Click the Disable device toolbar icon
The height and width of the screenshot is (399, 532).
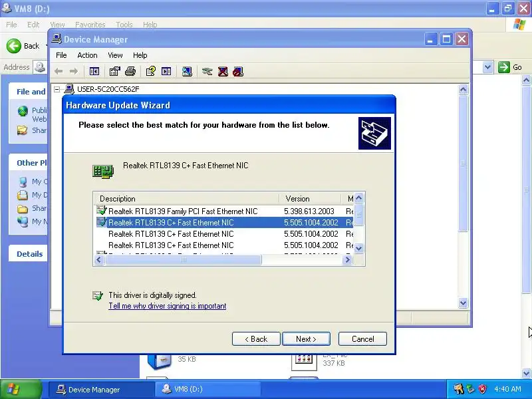[238, 71]
